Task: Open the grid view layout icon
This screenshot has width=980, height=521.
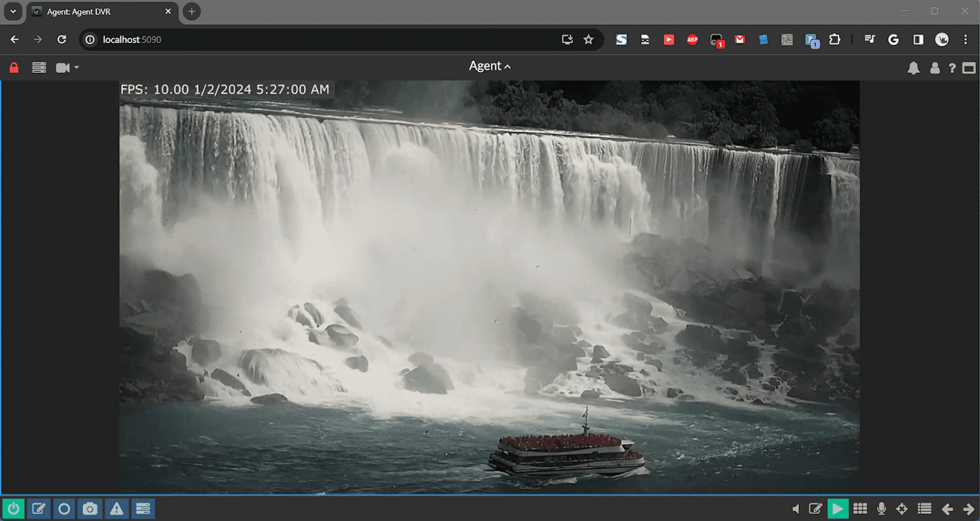Action: click(860, 509)
